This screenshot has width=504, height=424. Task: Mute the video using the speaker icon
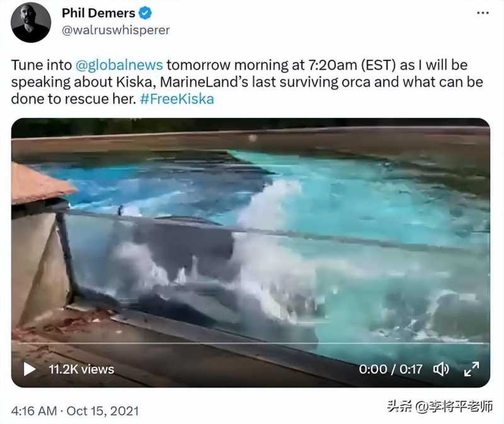pyautogui.click(x=441, y=369)
